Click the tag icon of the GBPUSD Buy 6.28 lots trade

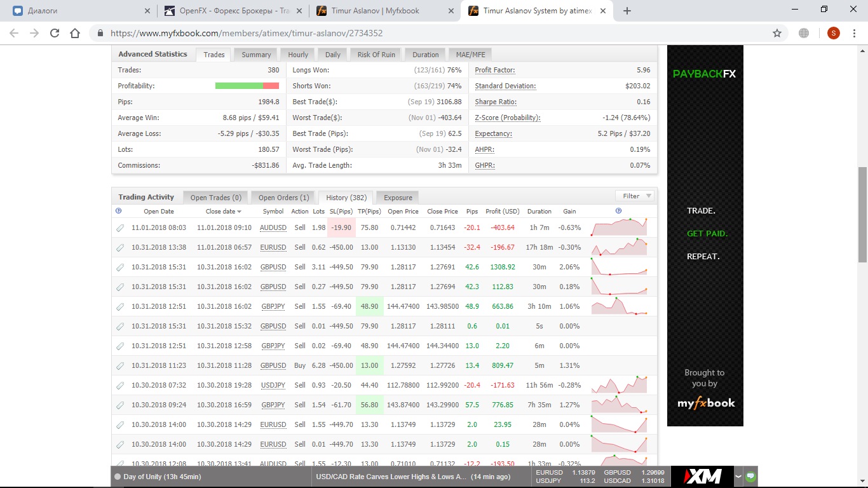119,365
